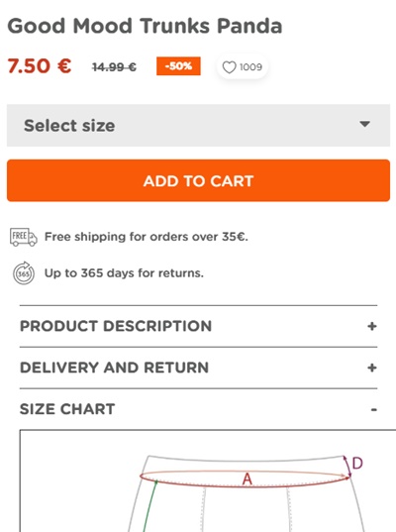Click the free shipping truck icon

(x=24, y=237)
